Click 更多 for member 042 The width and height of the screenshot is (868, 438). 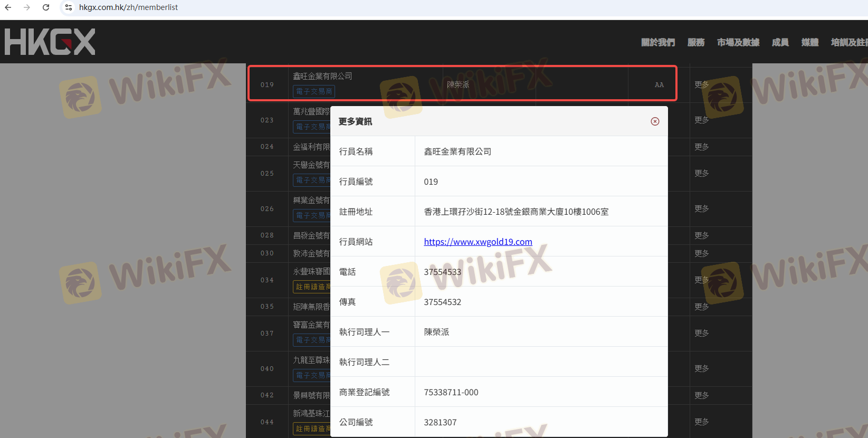tap(702, 395)
